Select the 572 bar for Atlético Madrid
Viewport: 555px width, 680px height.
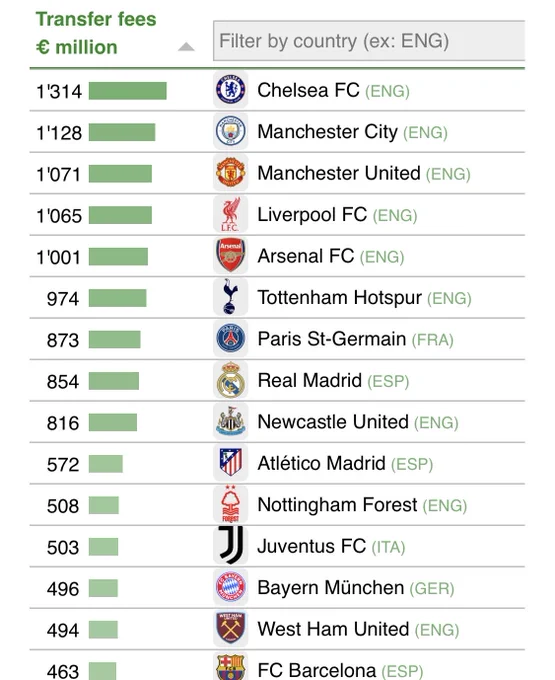click(x=106, y=464)
